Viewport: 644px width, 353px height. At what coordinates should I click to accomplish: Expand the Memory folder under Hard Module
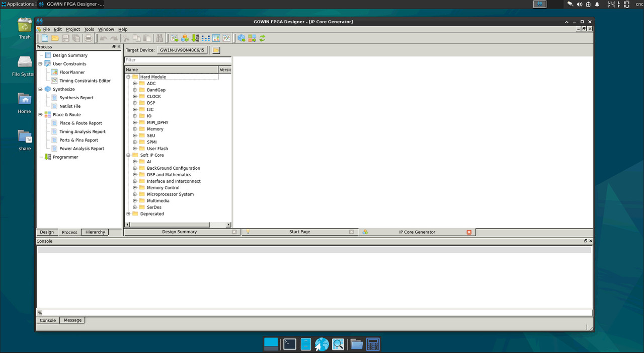(135, 129)
